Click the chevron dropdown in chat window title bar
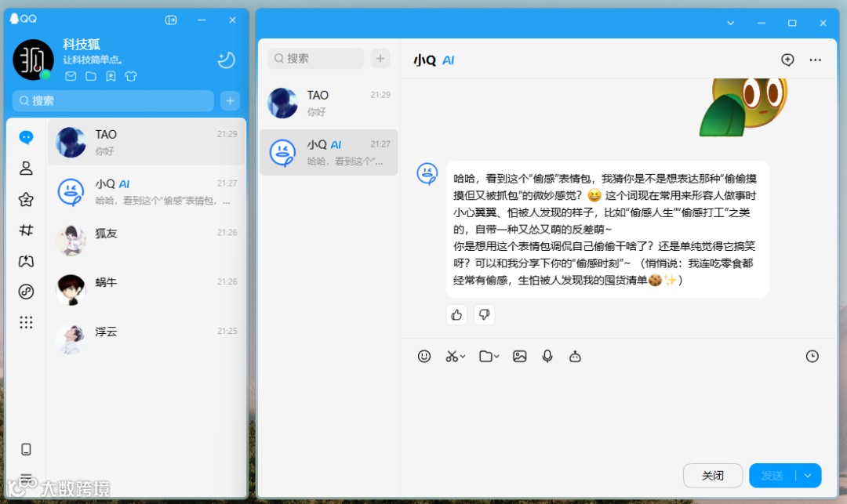 (730, 24)
